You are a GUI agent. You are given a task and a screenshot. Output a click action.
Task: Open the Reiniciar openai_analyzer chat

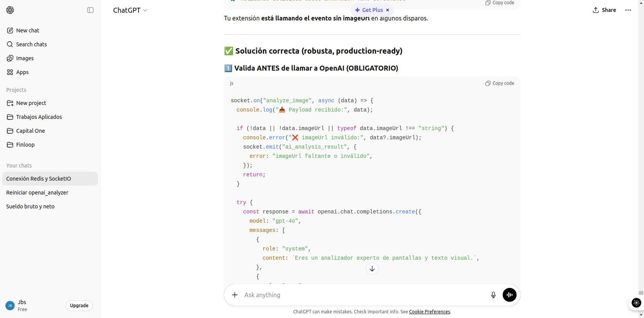pyautogui.click(x=37, y=193)
